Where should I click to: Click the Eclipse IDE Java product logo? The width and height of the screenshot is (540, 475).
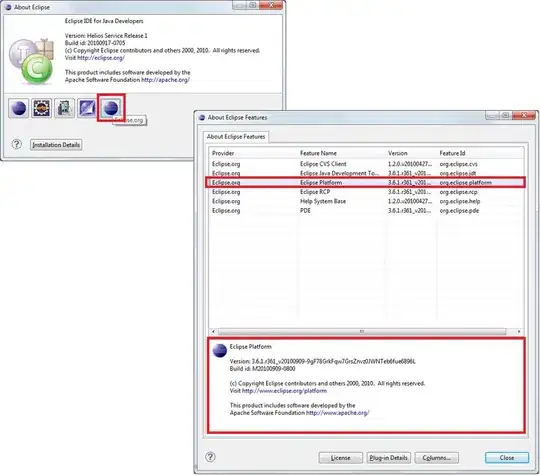tap(32, 61)
